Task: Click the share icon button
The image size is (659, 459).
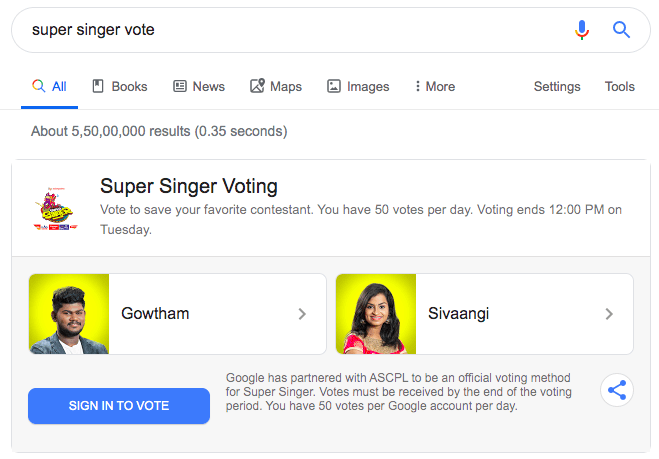Action: tap(617, 390)
